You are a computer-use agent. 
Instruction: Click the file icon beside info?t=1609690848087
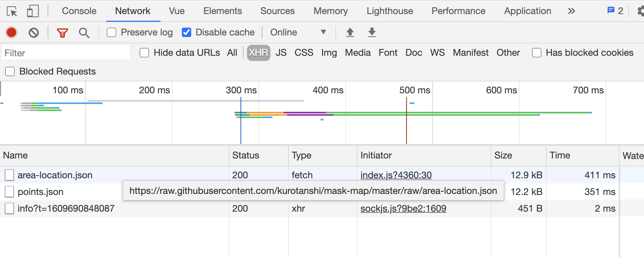(9, 208)
